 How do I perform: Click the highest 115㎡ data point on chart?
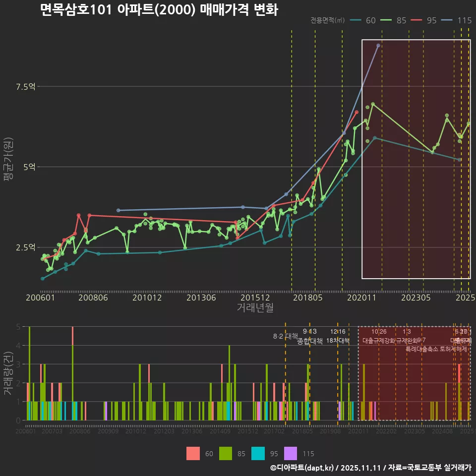pyautogui.click(x=378, y=45)
